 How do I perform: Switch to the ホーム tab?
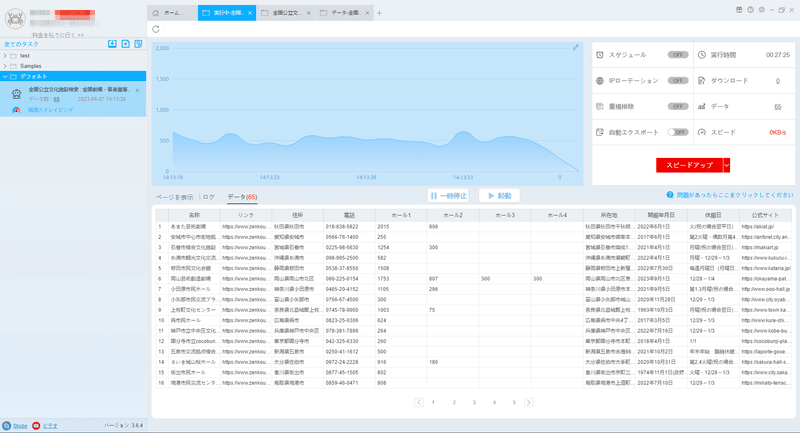172,13
